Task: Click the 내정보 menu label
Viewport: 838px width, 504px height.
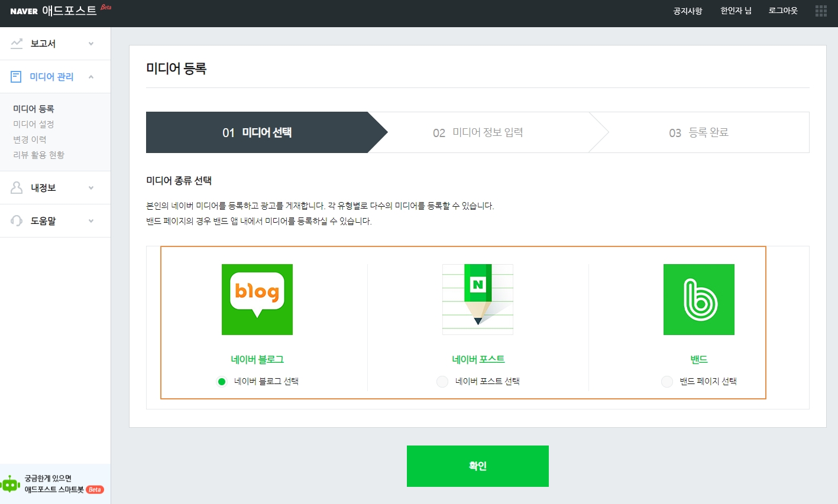Action: tap(43, 188)
